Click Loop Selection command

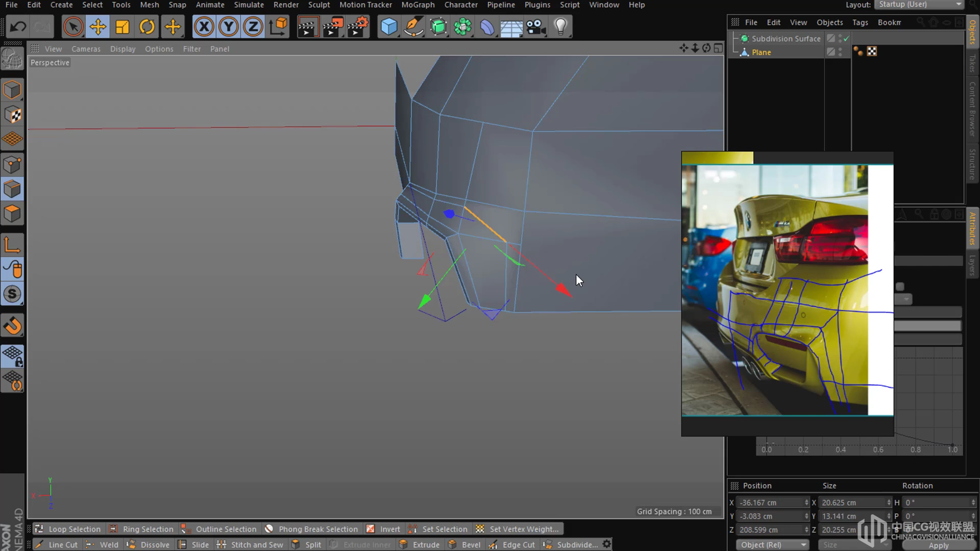coord(68,529)
